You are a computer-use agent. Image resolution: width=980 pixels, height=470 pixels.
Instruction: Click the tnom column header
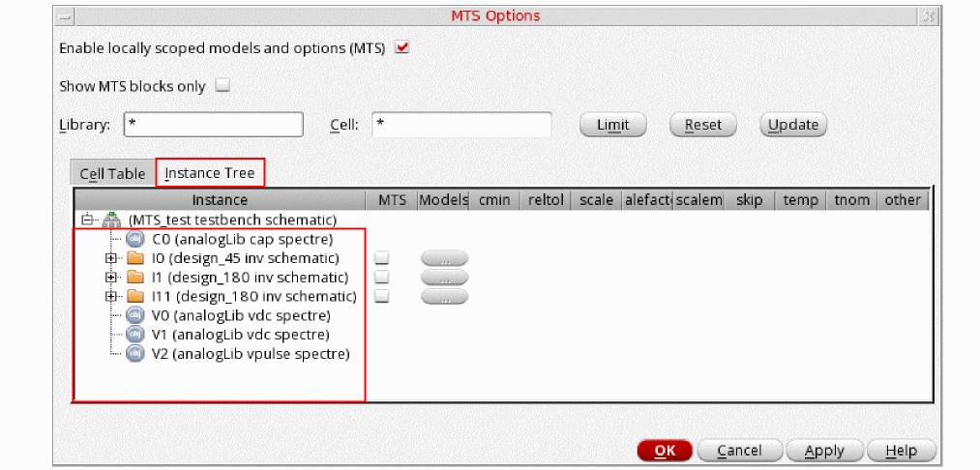pos(851,200)
